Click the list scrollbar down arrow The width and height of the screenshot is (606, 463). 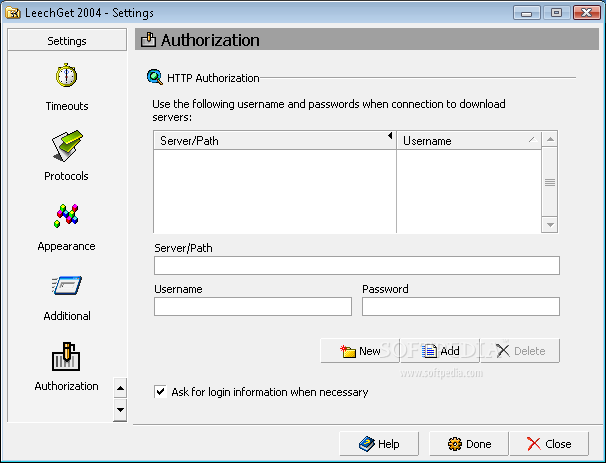pyautogui.click(x=550, y=225)
